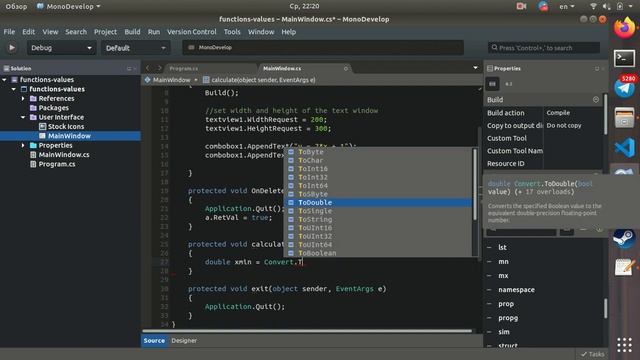Open the text editor from the dock

pos(624,268)
